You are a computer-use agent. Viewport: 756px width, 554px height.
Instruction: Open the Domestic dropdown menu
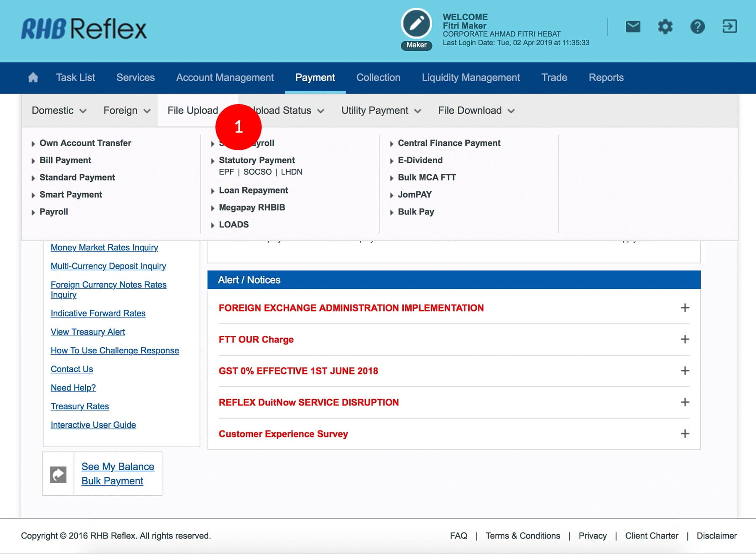click(x=59, y=110)
